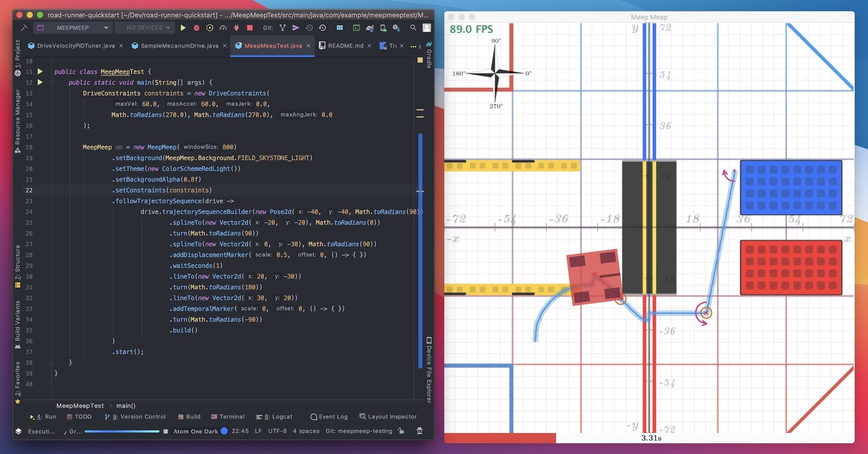Viewport: 868px width, 454px height.
Task: Toggle the Z: Structure side panel
Action: coord(17,266)
